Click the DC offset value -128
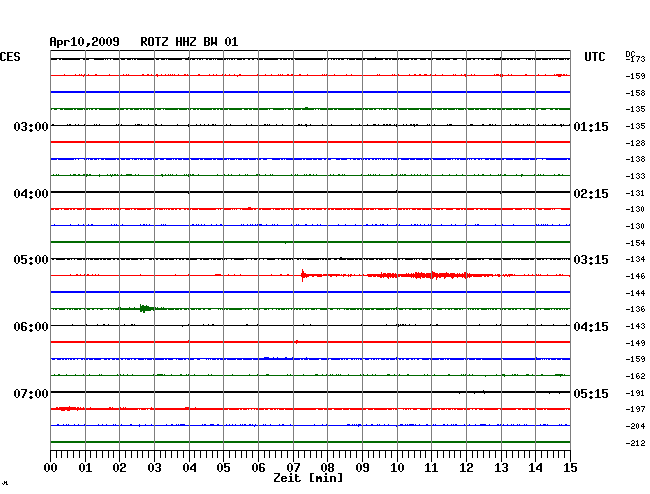650x494 pixels. [x=636, y=143]
